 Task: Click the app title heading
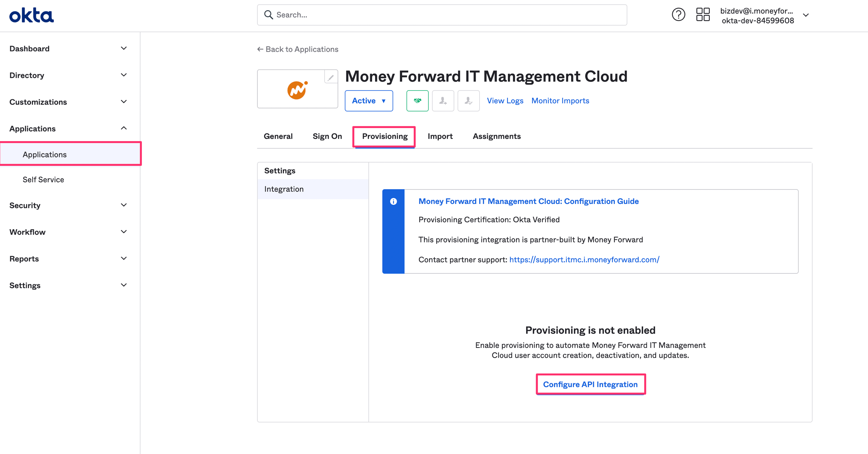click(x=486, y=76)
